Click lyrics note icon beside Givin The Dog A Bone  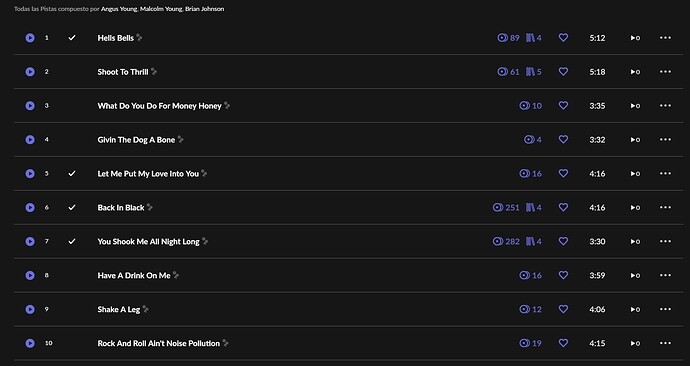tap(180, 139)
